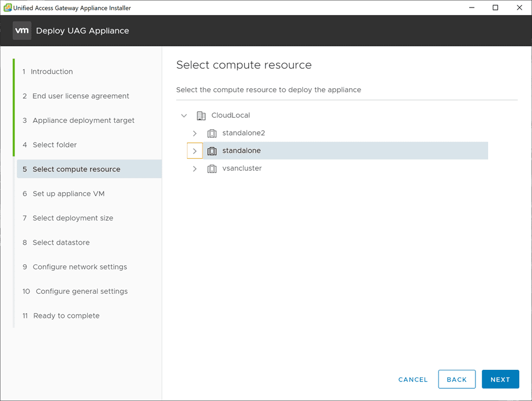Click the standalone cluster icon
The height and width of the screenshot is (401, 532).
[212, 151]
